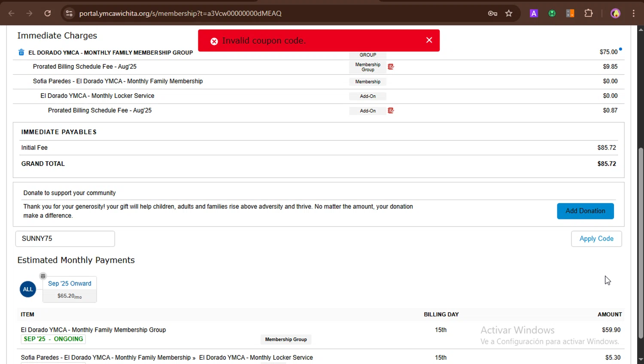Viewport: 644px width, 364px height.
Task: Click red icon beside the Membership Group tag
Action: pos(391,67)
